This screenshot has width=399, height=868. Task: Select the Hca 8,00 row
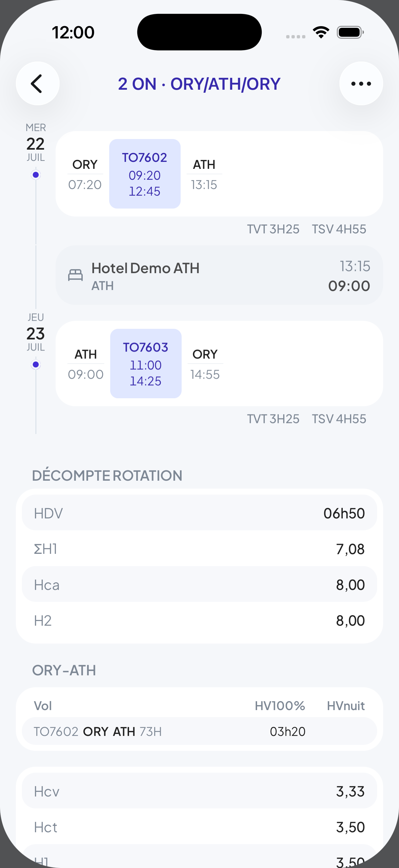point(199,584)
